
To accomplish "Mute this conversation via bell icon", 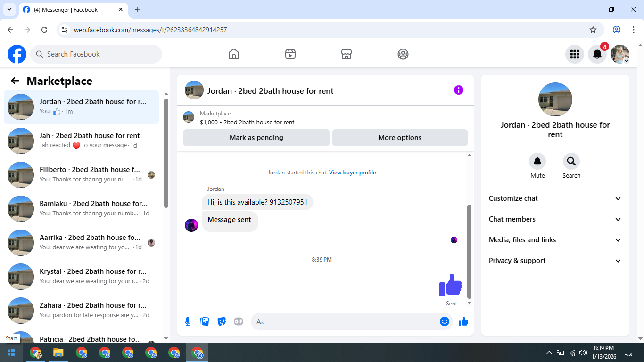I will pyautogui.click(x=537, y=161).
